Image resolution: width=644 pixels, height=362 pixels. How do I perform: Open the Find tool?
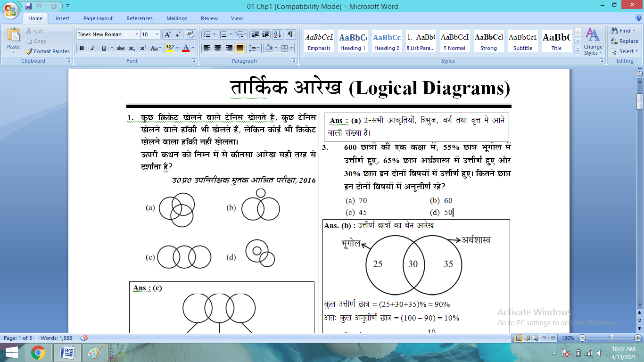[x=623, y=31]
